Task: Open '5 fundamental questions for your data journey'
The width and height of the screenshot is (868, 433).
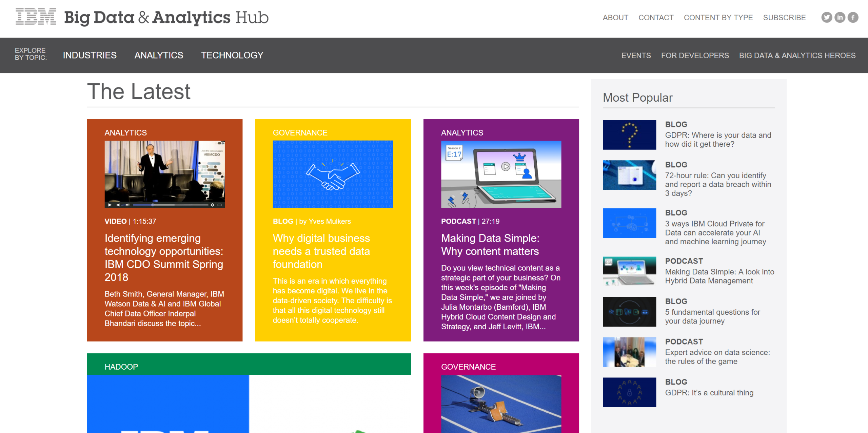Action: click(x=712, y=316)
